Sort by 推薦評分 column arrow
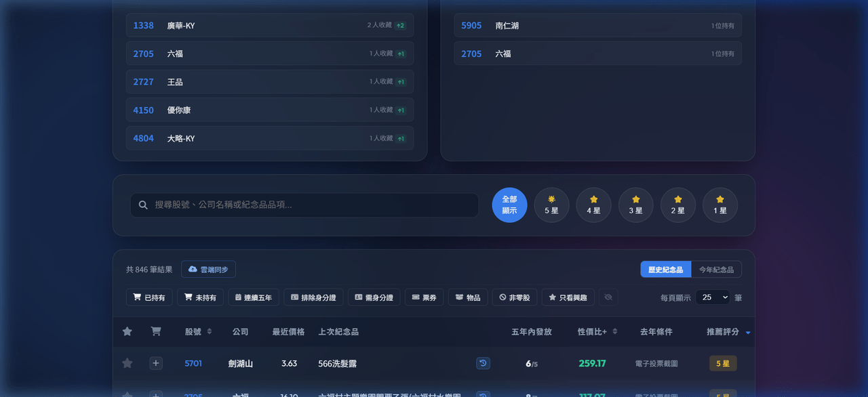 pos(748,333)
